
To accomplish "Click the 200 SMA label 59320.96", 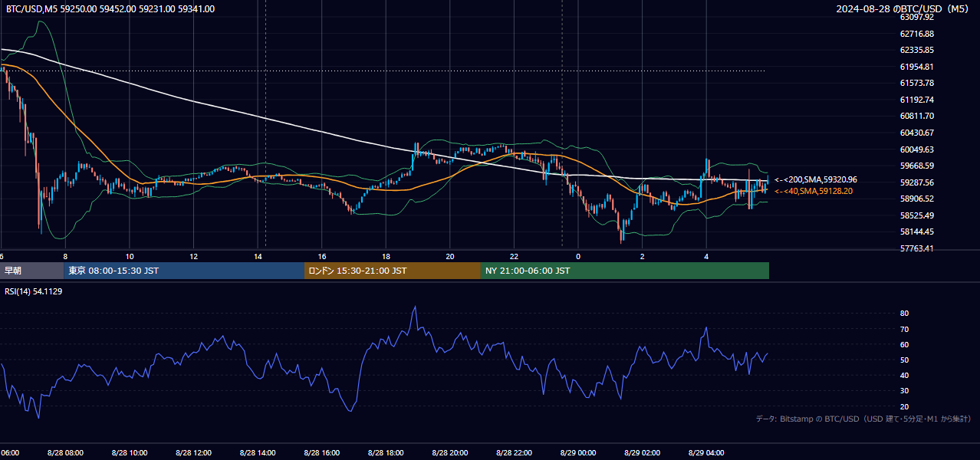I will [x=816, y=179].
